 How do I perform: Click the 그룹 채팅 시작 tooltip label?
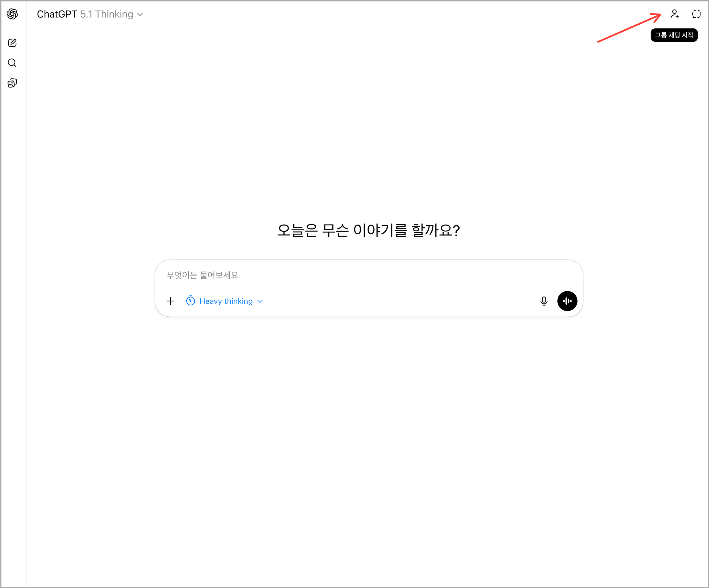(674, 35)
